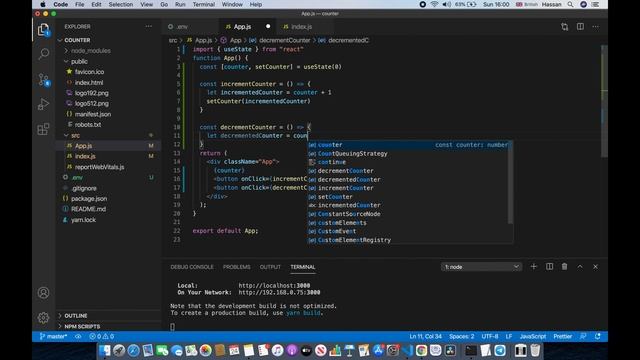This screenshot has height=360, width=640.
Task: Open README.md in explorer
Action: click(88, 209)
